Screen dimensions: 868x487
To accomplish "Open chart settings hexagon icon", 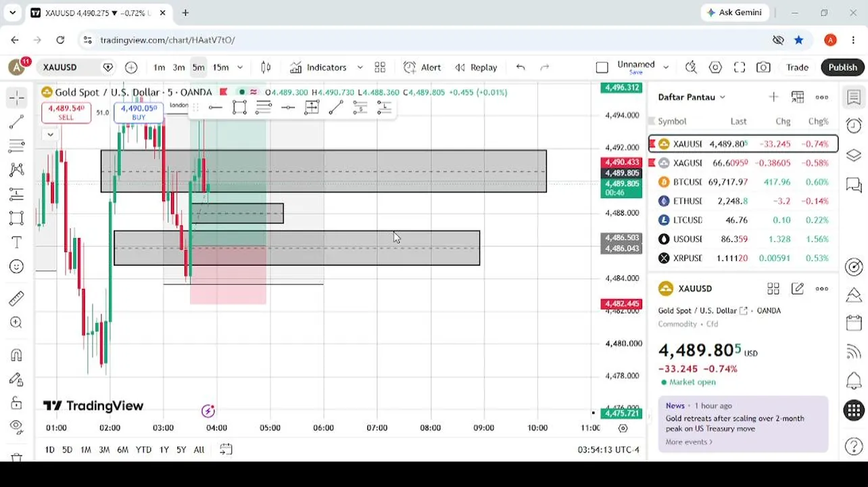I will pyautogui.click(x=715, y=67).
